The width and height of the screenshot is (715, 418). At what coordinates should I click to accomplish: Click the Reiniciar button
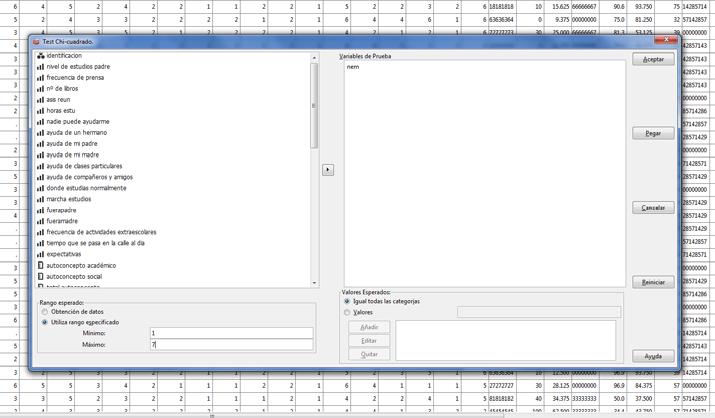[x=653, y=282]
